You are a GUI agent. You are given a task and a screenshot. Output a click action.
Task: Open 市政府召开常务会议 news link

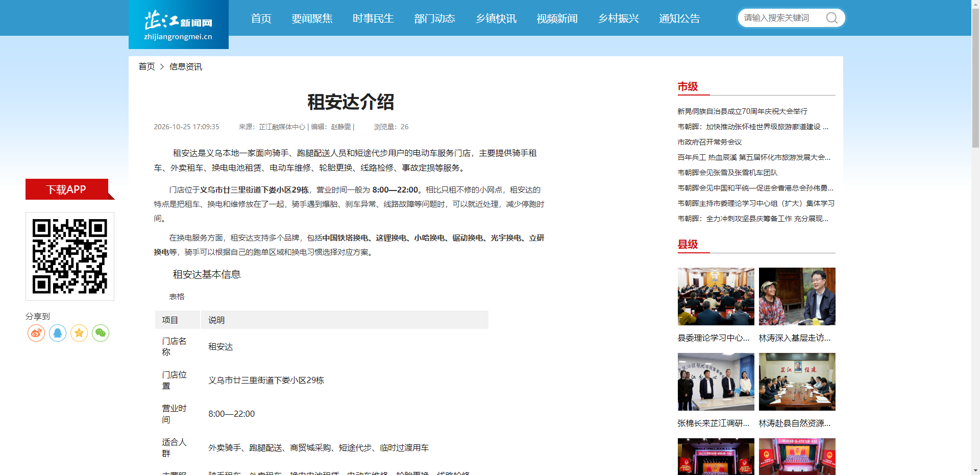[x=709, y=142]
